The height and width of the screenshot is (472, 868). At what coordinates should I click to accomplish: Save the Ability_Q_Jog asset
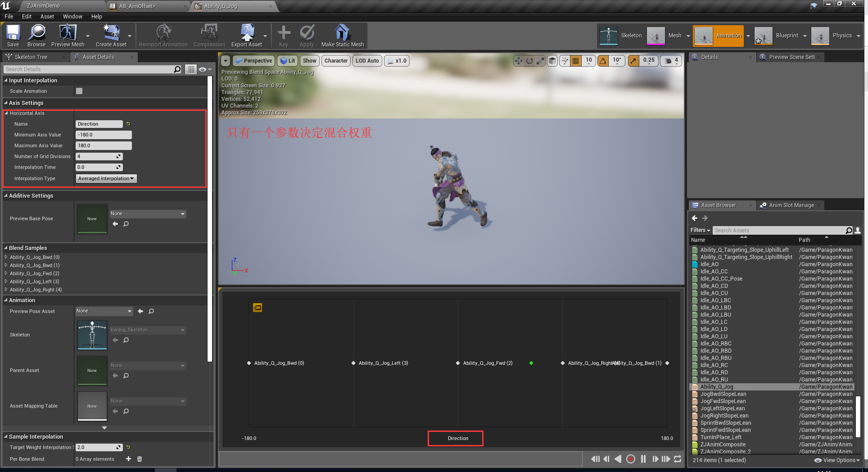(13, 36)
